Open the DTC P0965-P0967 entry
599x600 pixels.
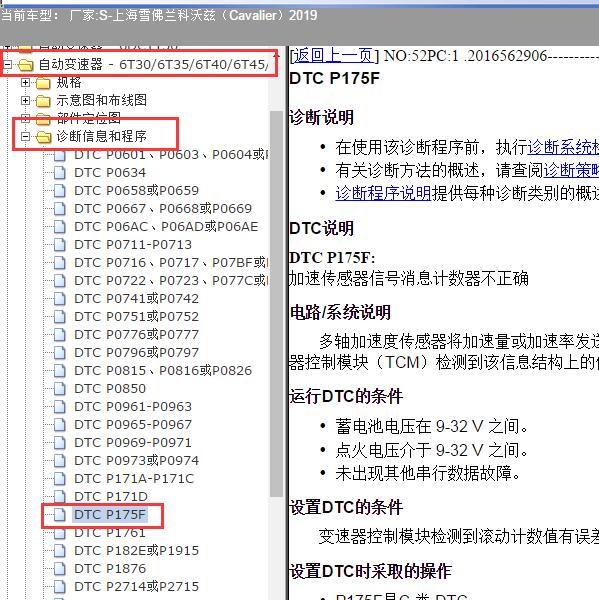[x=133, y=425]
